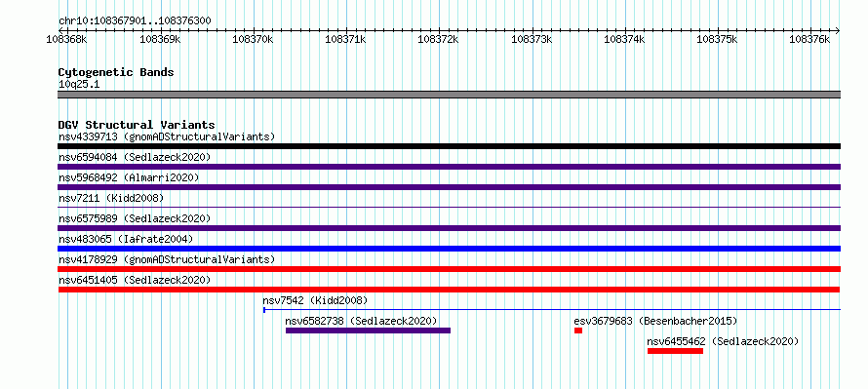Screen dimensions: 868x389
Task: Click the blue nsv483065 variant bar
Action: [x=449, y=249]
